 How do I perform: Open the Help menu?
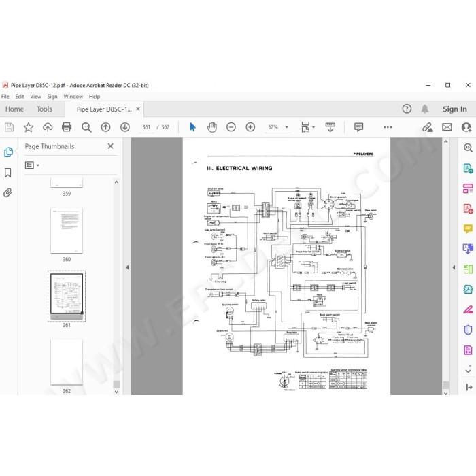coord(95,97)
